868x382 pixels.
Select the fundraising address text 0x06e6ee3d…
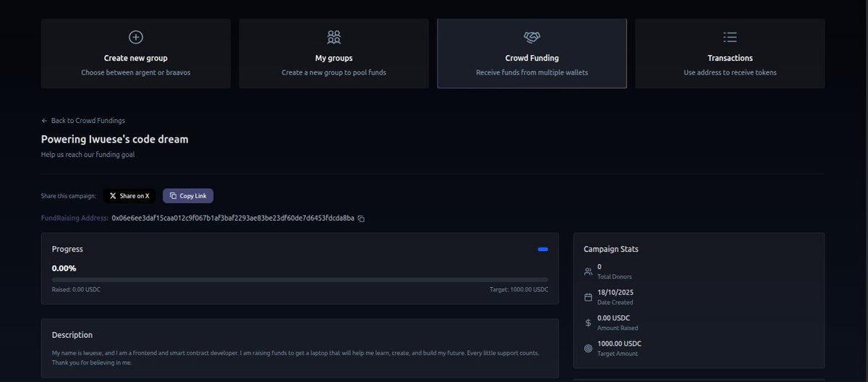pos(233,218)
